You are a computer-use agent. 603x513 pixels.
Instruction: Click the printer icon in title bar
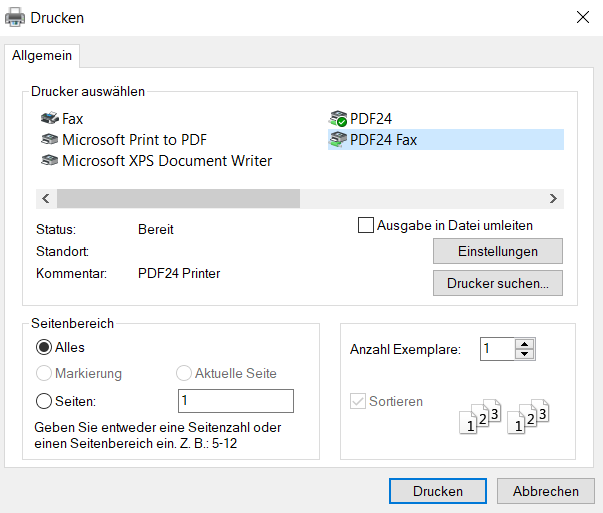point(16,17)
